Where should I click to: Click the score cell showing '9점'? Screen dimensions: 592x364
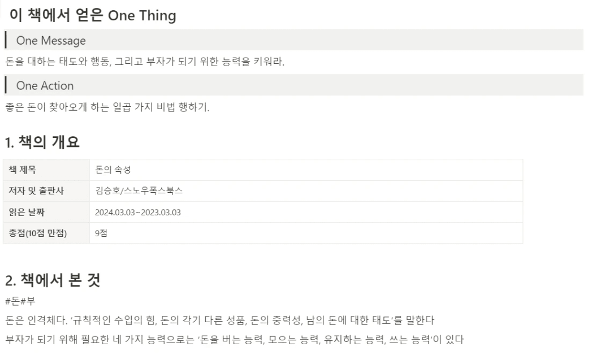(306, 233)
